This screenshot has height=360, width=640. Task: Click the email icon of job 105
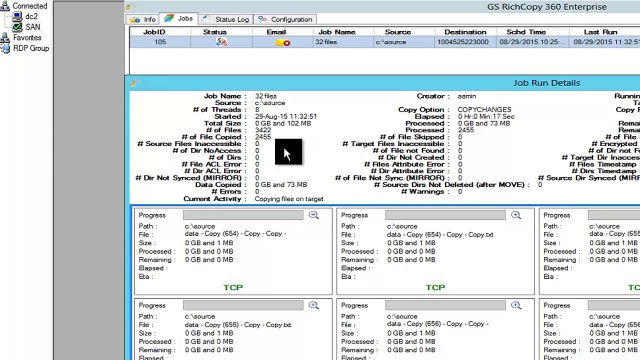(283, 42)
